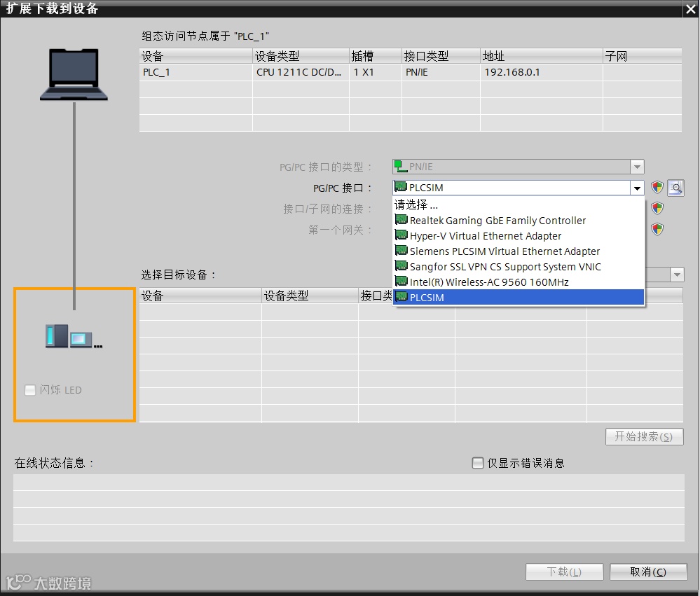The width and height of the screenshot is (700, 596).
Task: Select Realtek Gaming GbE Family Controller
Action: 519,221
